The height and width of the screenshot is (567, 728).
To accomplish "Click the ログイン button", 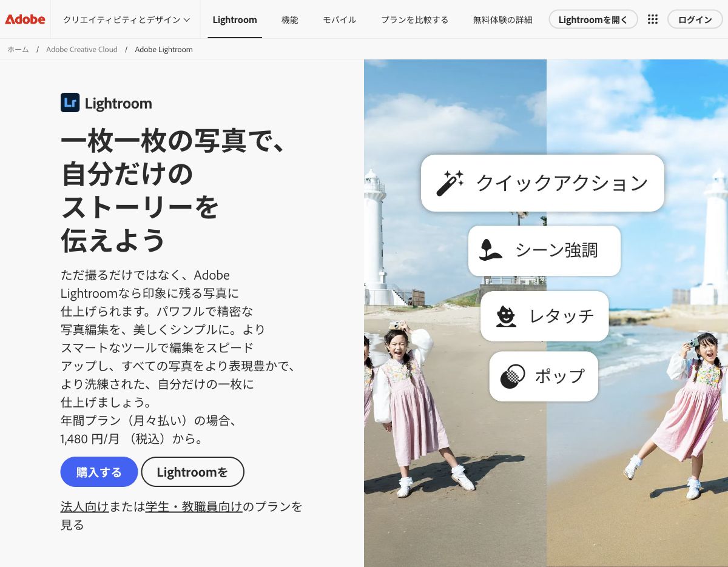I will pos(695,19).
